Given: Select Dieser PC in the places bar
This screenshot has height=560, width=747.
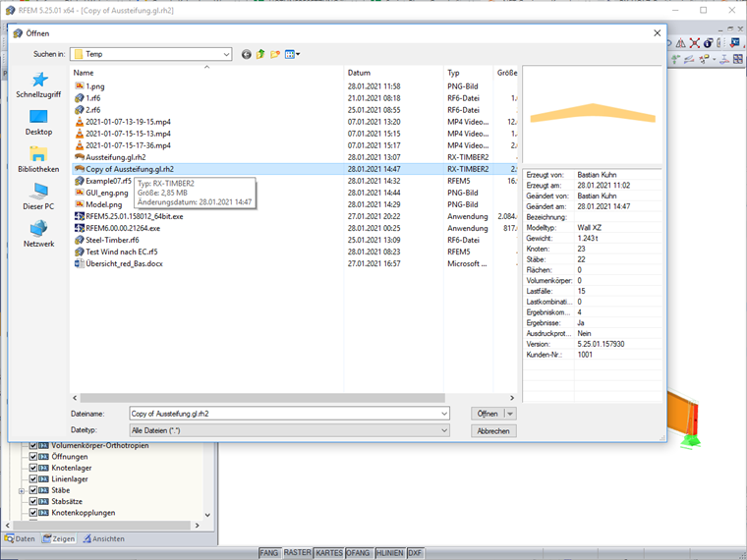Looking at the screenshot, I should (38, 196).
